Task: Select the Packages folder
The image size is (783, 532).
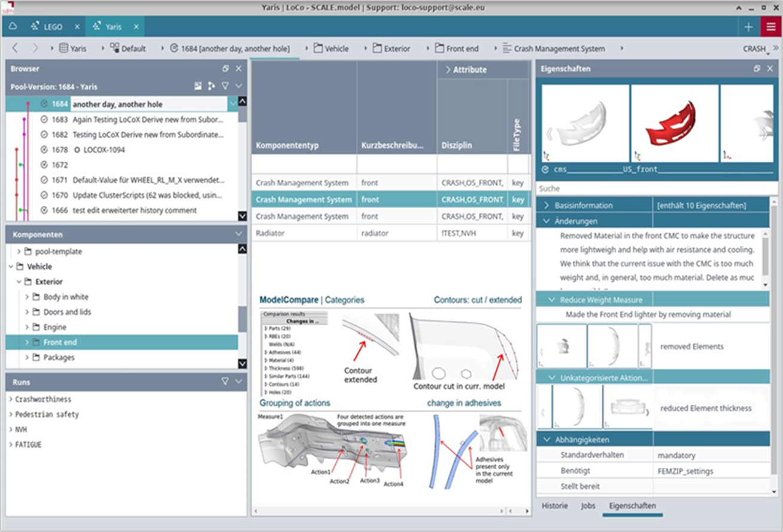Action: [59, 357]
